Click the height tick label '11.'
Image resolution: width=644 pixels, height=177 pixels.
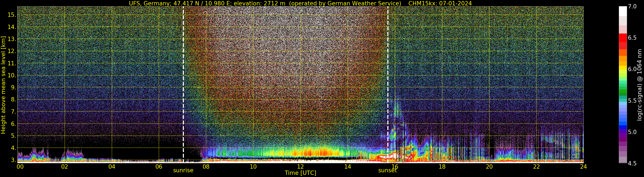coord(12,63)
